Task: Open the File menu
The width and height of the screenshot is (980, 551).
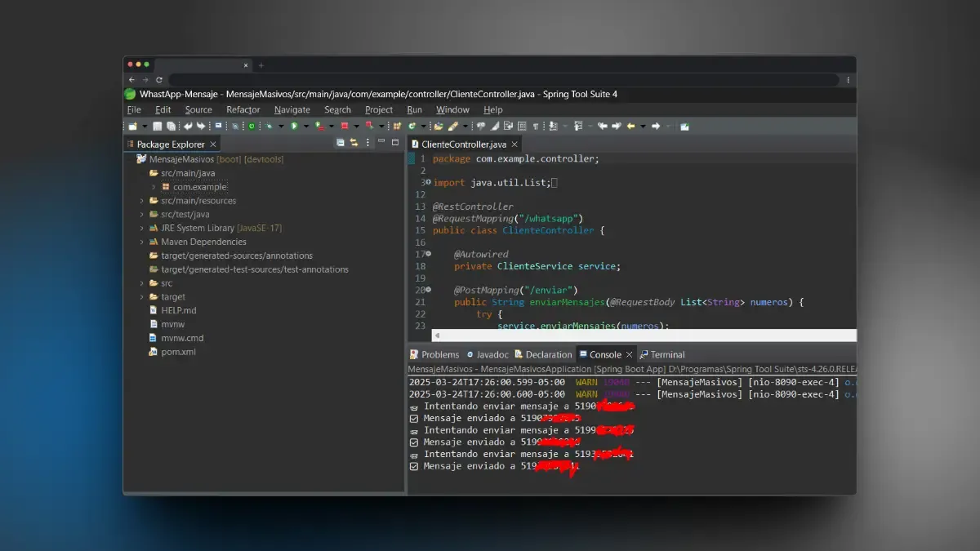Action: pyautogui.click(x=134, y=109)
